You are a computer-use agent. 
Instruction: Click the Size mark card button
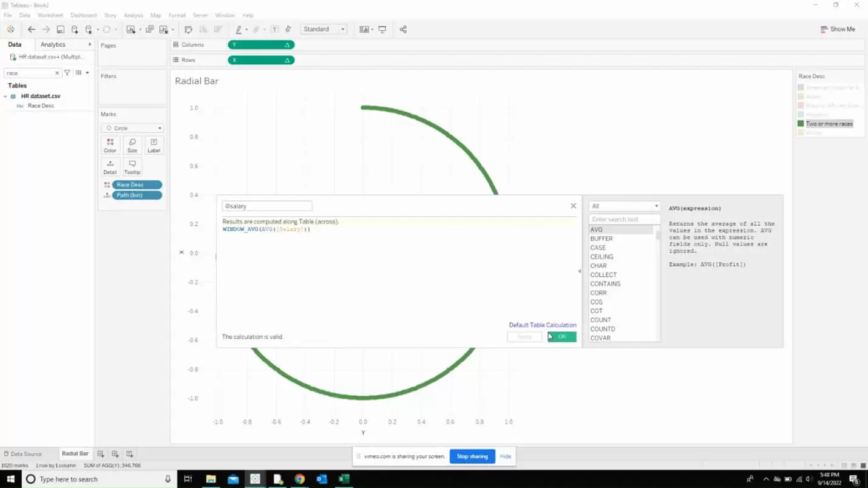coord(132,145)
